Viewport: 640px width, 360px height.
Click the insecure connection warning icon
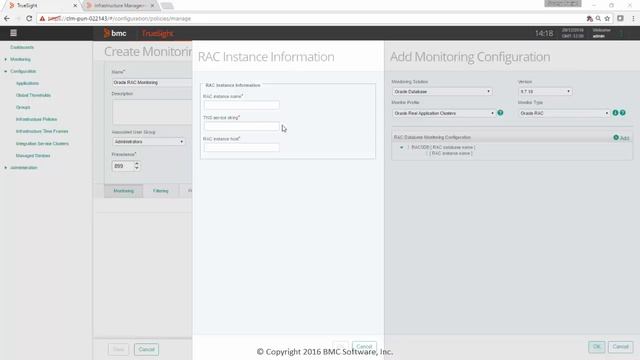42,18
